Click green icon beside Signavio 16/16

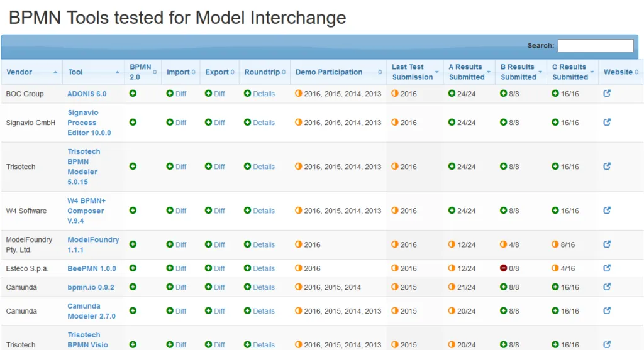[x=555, y=123]
